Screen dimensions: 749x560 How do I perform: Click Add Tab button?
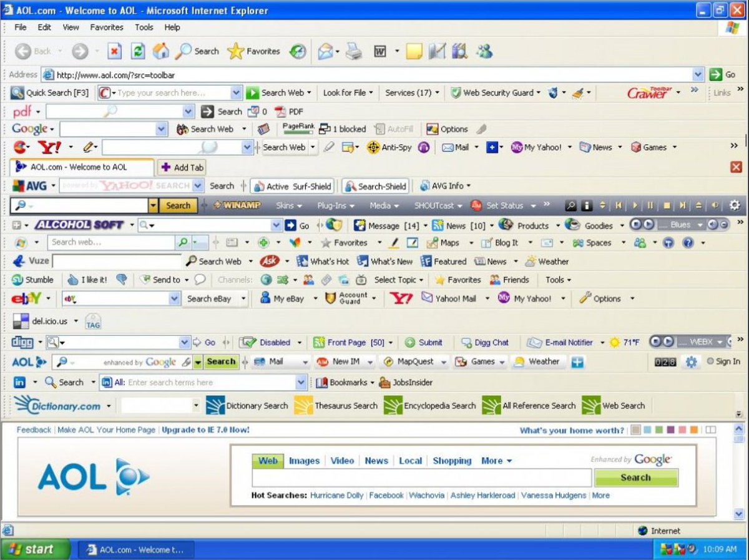point(182,167)
